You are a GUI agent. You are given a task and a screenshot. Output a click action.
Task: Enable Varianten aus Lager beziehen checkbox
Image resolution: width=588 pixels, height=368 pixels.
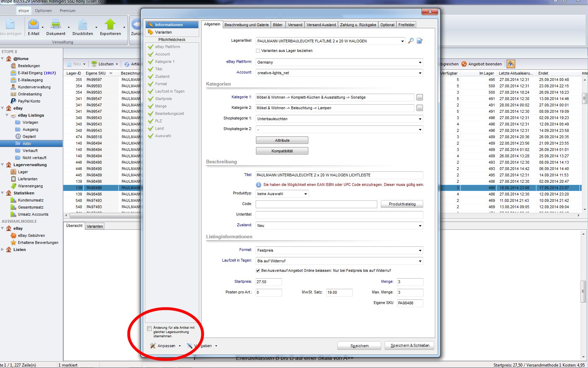pos(258,51)
